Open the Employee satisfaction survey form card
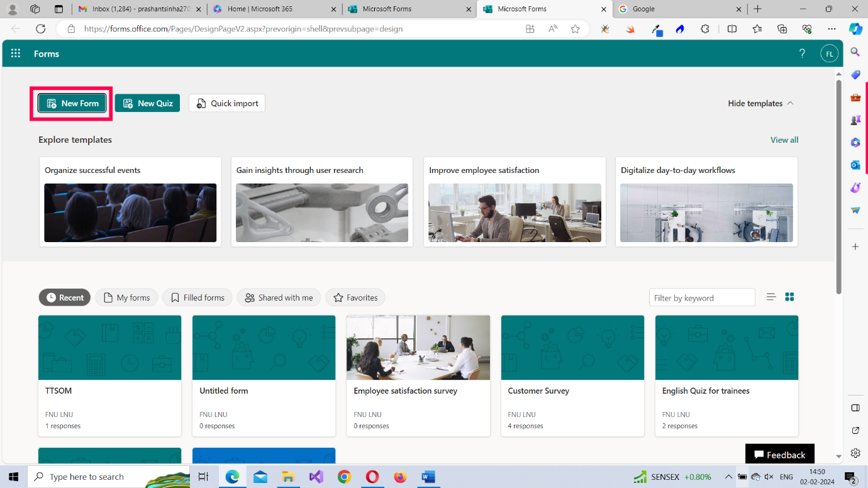The width and height of the screenshot is (868, 488). click(418, 376)
